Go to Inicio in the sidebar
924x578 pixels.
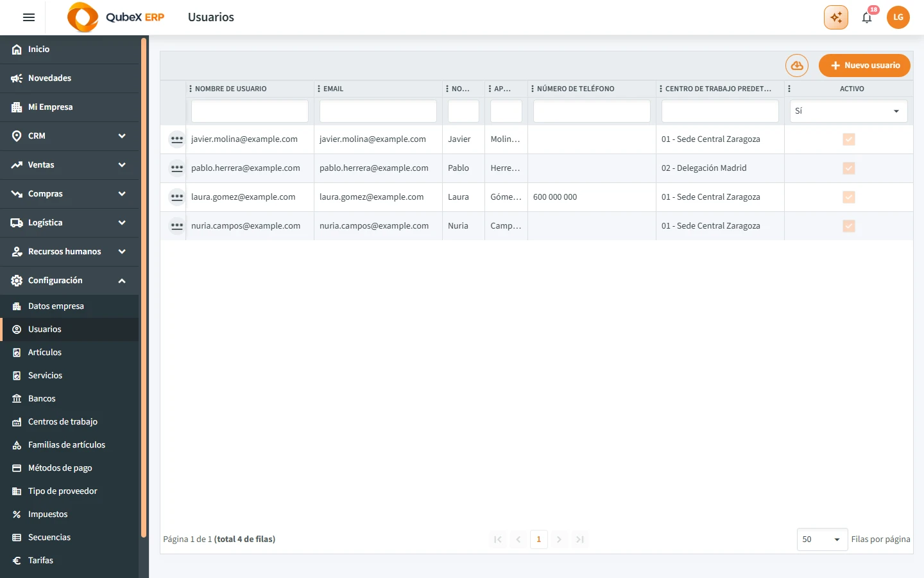pos(69,49)
